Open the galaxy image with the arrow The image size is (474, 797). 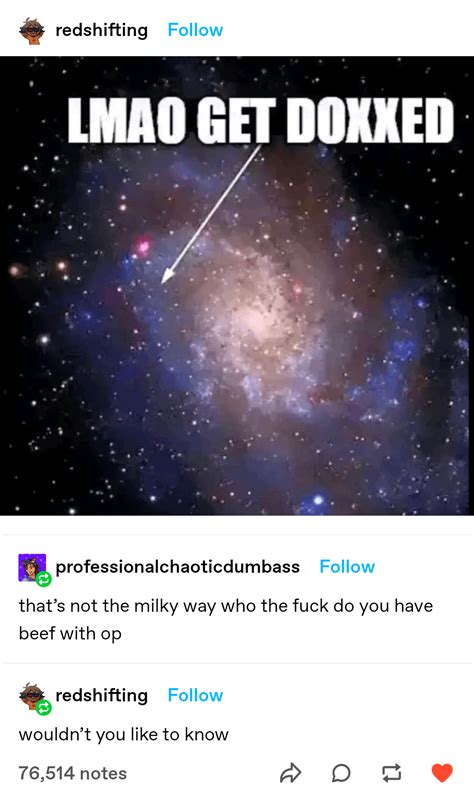coord(237,286)
